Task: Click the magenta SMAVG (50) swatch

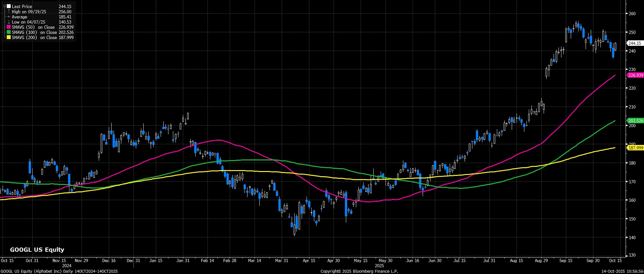Action: coord(9,27)
